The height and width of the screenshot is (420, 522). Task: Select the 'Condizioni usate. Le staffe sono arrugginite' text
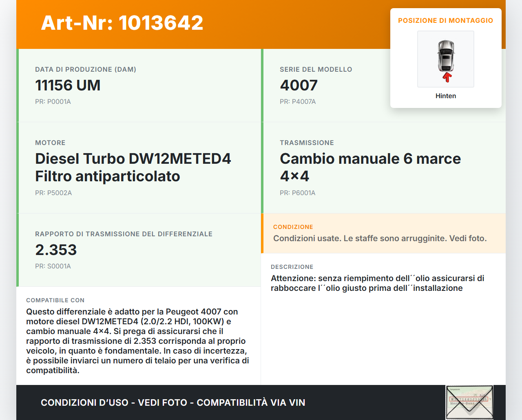[x=380, y=238]
